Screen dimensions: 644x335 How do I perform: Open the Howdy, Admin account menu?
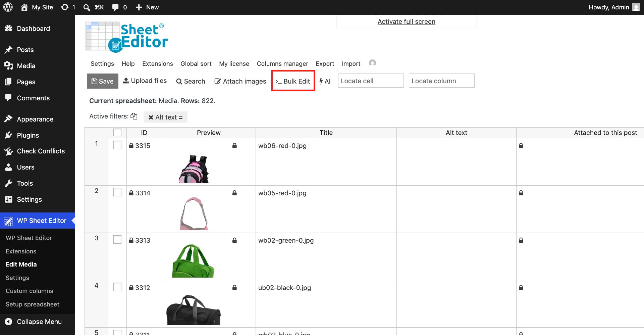click(x=614, y=7)
